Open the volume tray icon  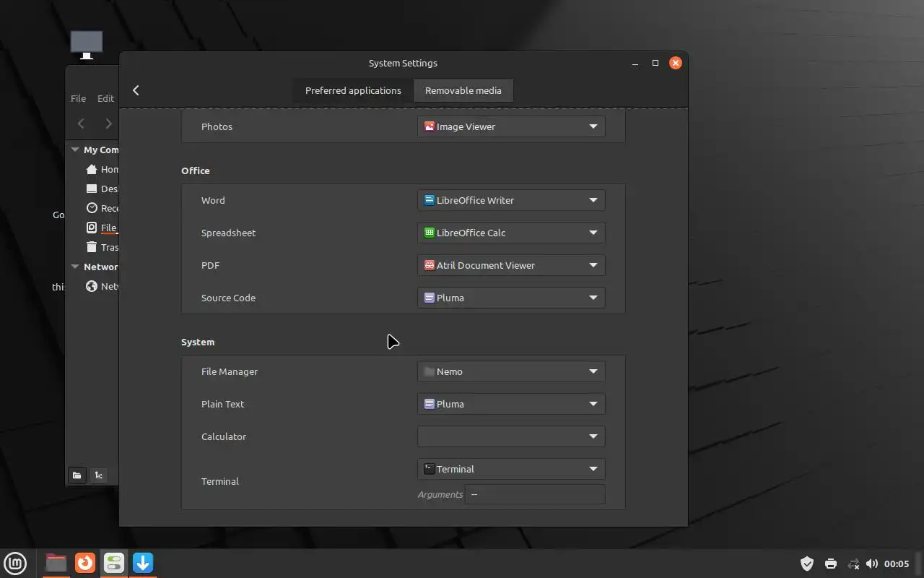pyautogui.click(x=872, y=564)
